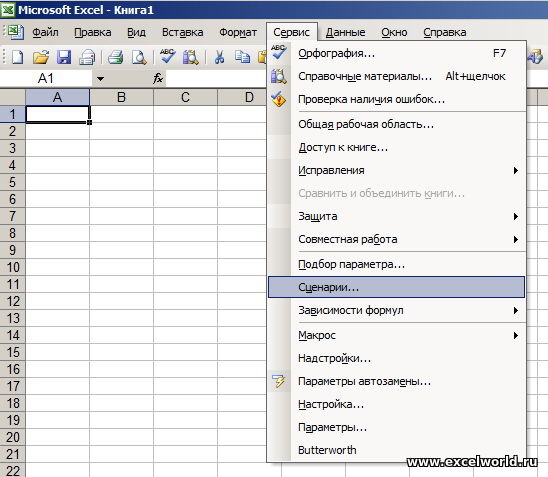
Task: Choose Общая рабочая область... entry
Action: pyautogui.click(x=397, y=124)
